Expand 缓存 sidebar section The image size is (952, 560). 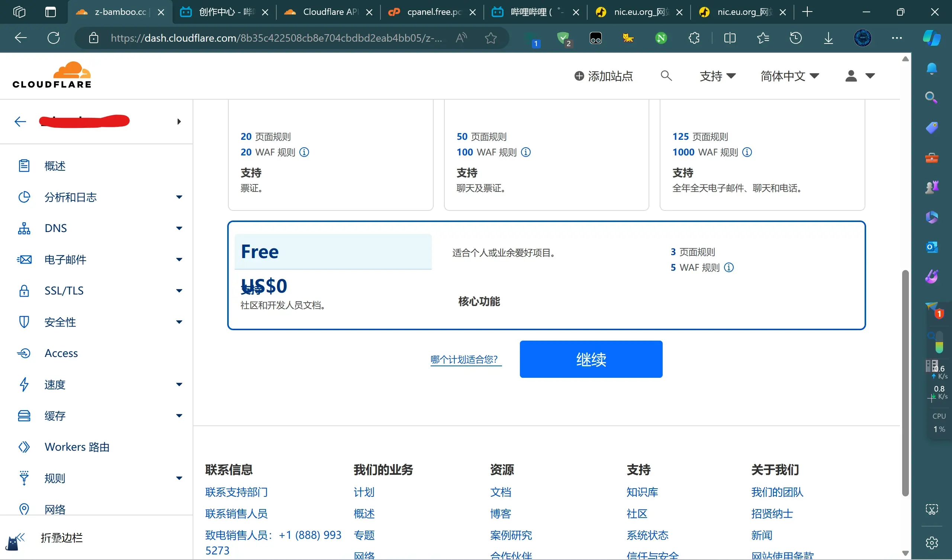coord(179,416)
